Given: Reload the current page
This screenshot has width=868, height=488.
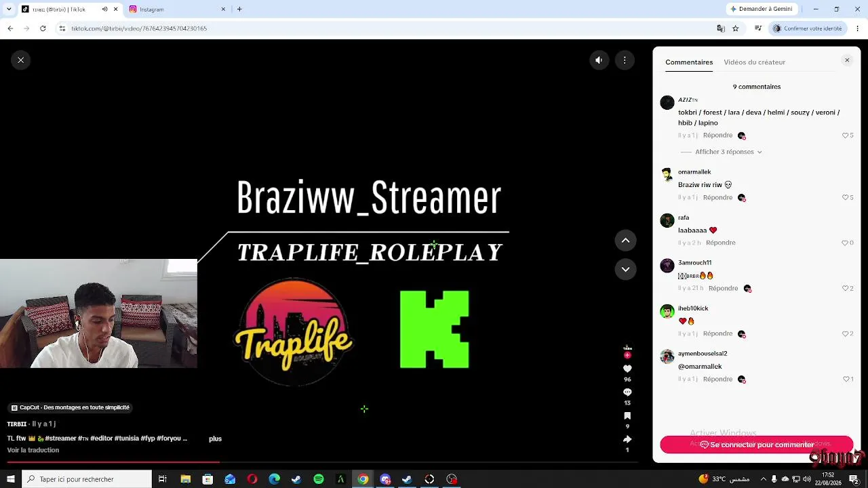Looking at the screenshot, I should 43,28.
